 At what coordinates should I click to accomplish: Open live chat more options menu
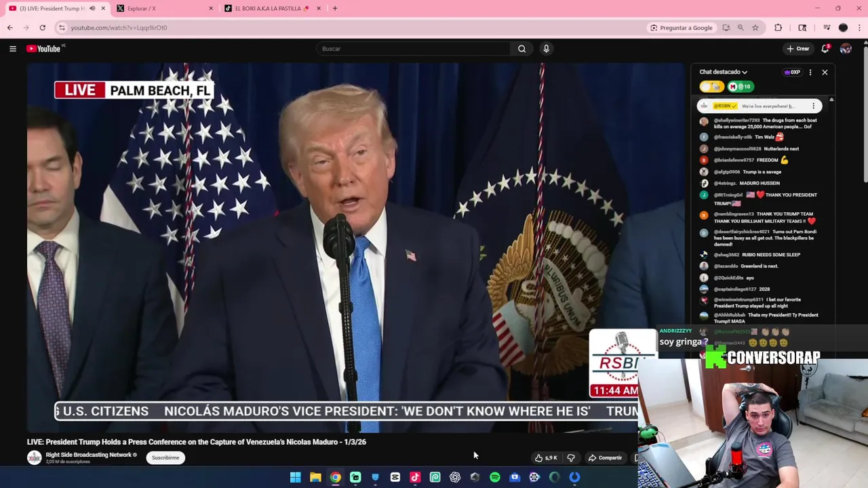click(810, 72)
